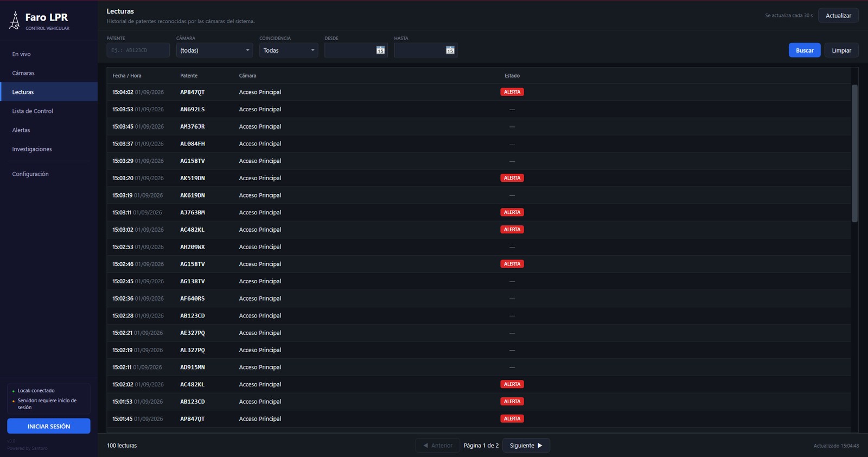Select plate AH209WX in the table
Viewport: 868px width, 457px height.
193,247
